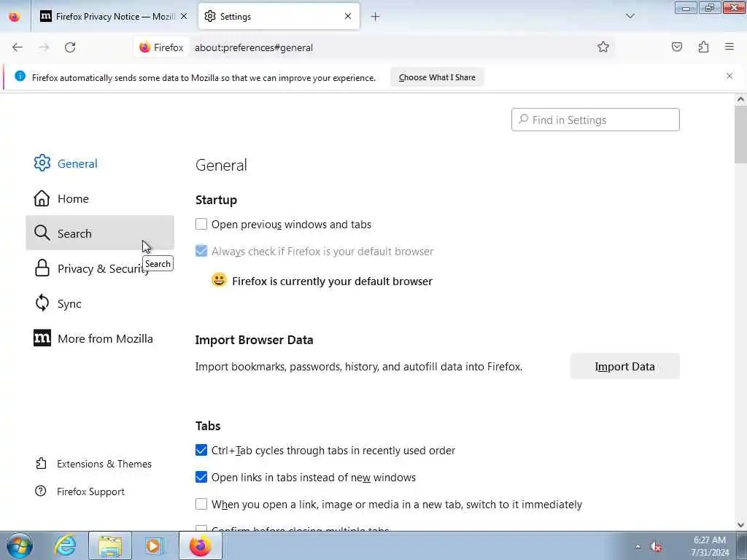Enable switch to new tab immediately option
Viewport: 747px width, 560px height.
201,504
